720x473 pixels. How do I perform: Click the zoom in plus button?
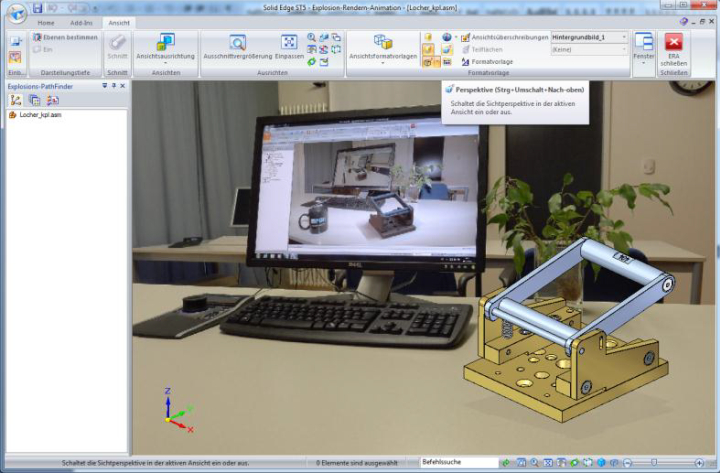699,462
